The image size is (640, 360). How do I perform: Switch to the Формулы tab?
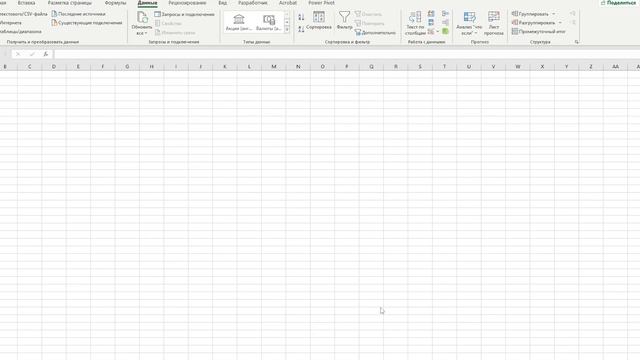(x=116, y=3)
